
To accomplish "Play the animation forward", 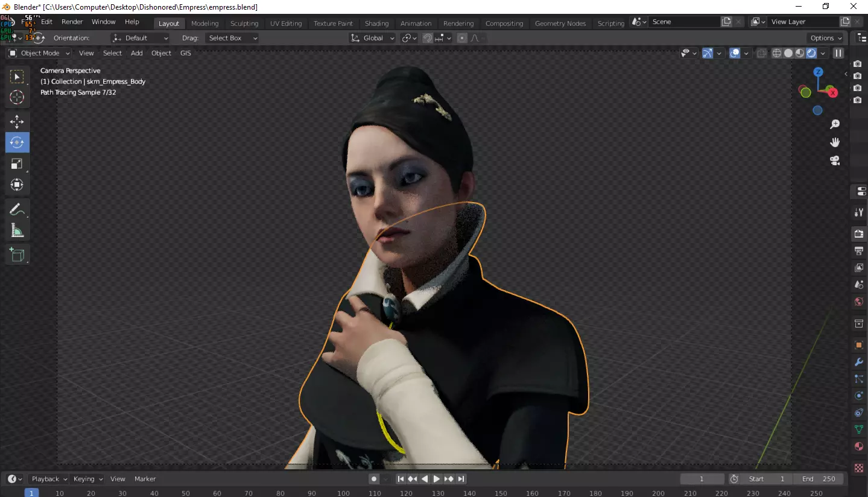I will [x=437, y=479].
